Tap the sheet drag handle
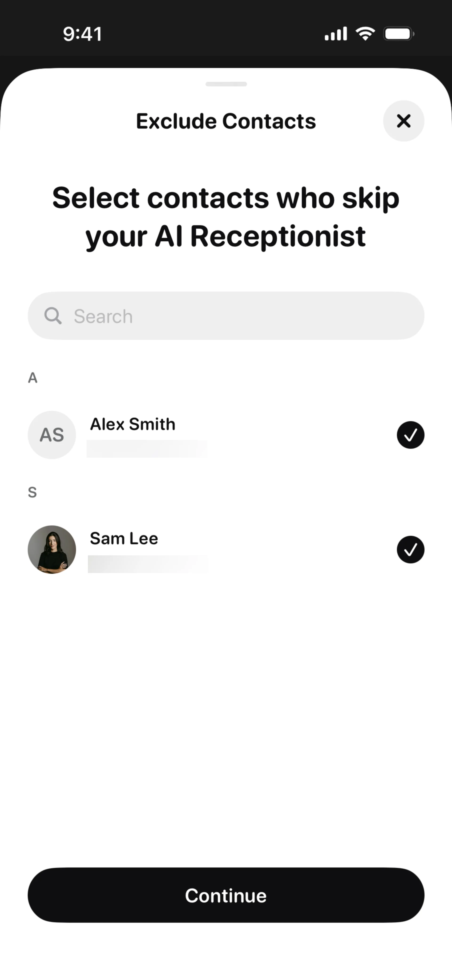This screenshot has height=980, width=452. 226,84
